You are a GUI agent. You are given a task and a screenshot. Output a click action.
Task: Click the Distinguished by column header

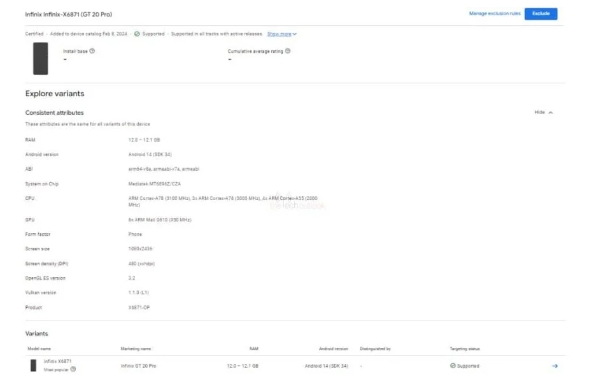click(x=375, y=349)
